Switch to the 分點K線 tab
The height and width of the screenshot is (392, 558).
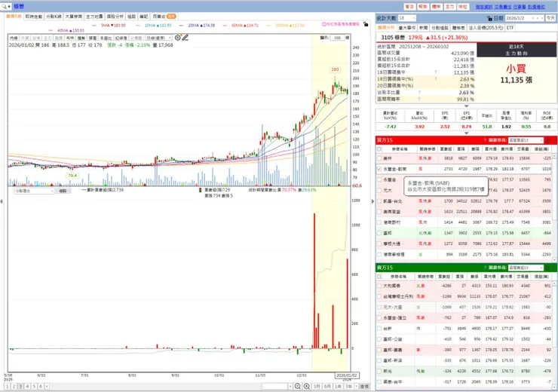(54, 17)
